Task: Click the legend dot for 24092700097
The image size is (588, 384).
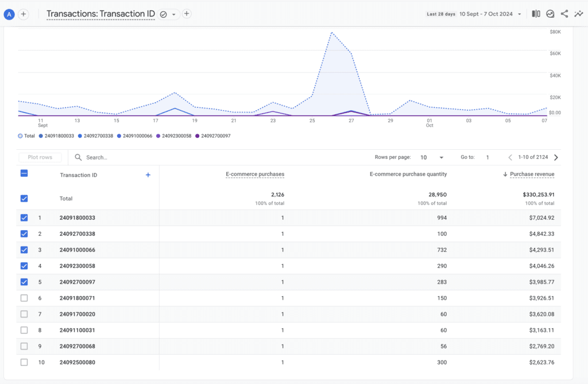Action: pos(198,136)
